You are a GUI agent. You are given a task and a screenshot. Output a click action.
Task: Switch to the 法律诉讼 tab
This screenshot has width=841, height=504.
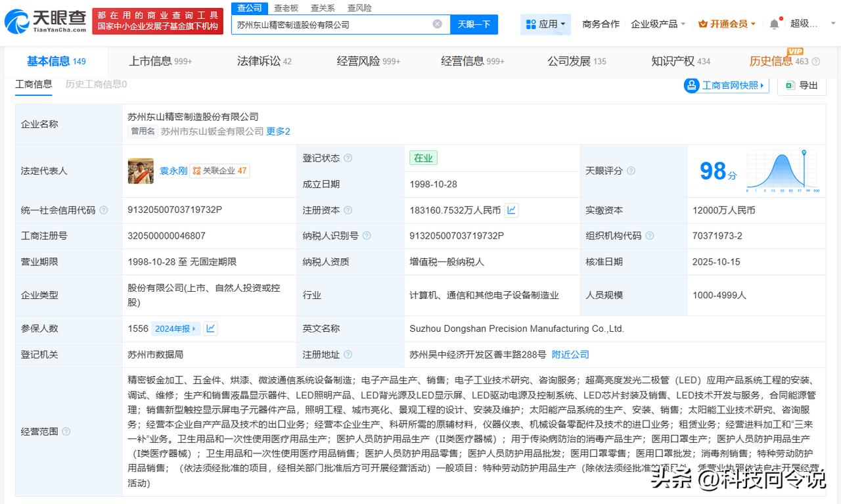tap(264, 61)
